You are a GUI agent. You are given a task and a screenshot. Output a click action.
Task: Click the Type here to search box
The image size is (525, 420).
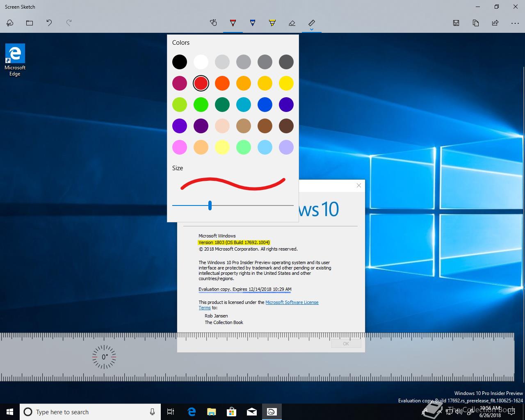coord(90,412)
